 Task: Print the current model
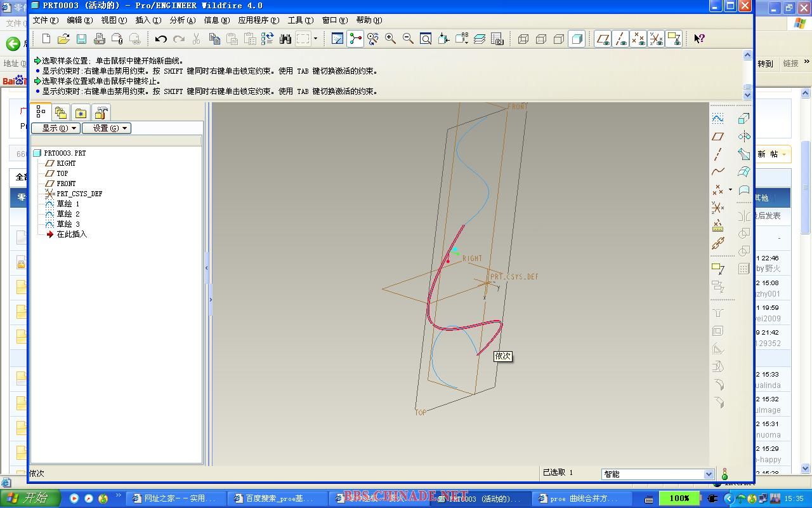pos(99,39)
